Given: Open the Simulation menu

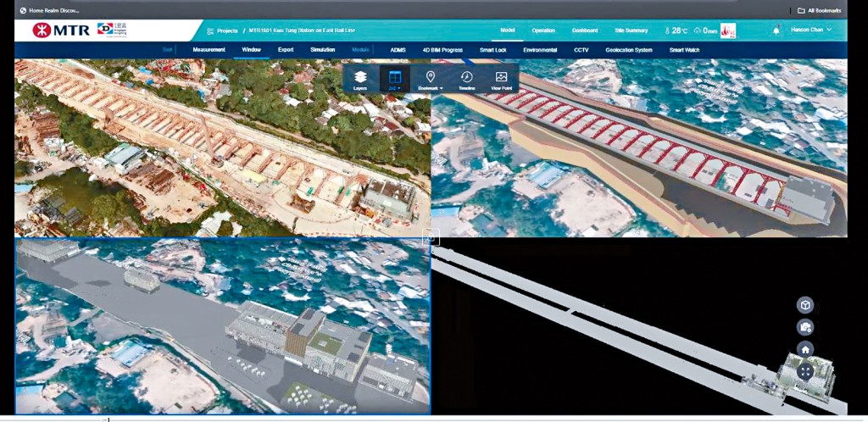Looking at the screenshot, I should coord(322,50).
